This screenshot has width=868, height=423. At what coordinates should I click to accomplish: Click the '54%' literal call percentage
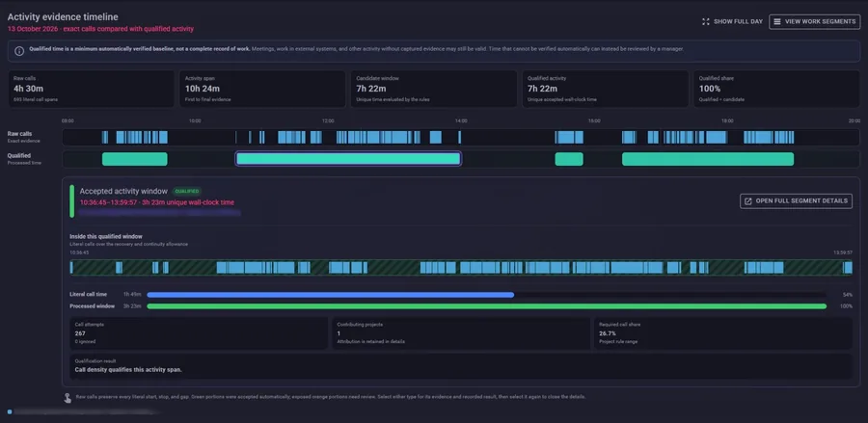(847, 295)
